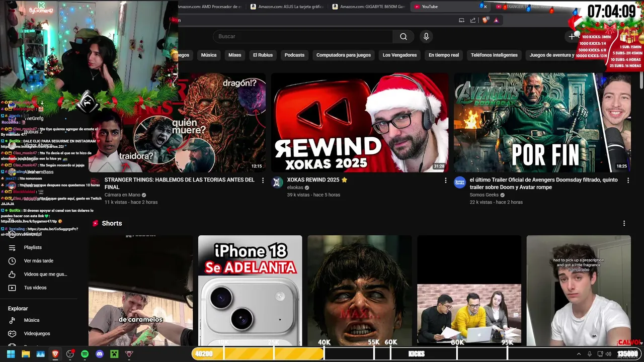This screenshot has width=644, height=362.
Task: Open Spotify from the taskbar
Action: pyautogui.click(x=85, y=354)
